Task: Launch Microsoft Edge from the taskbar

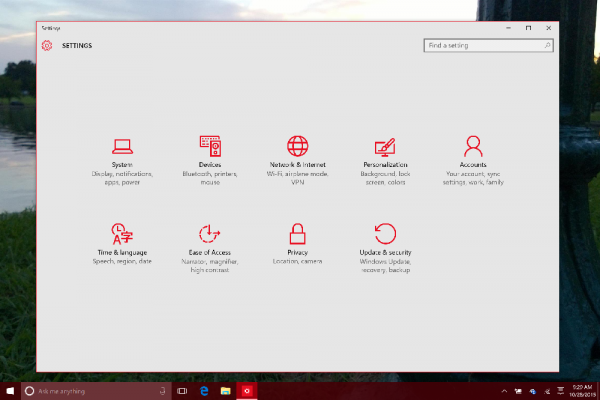Action: [x=204, y=391]
